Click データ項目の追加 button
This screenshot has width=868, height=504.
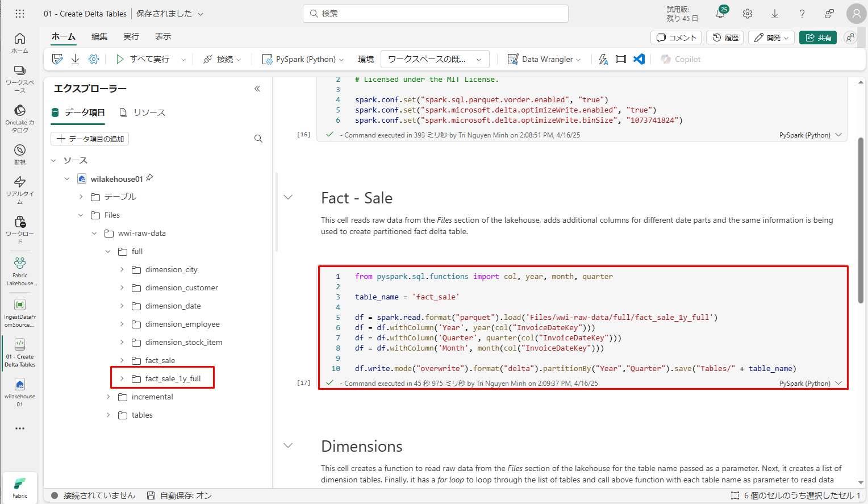pyautogui.click(x=90, y=139)
